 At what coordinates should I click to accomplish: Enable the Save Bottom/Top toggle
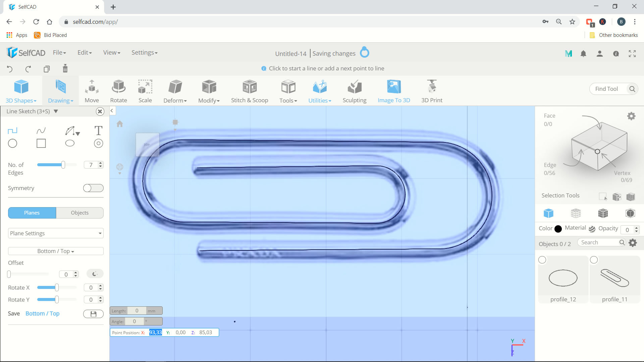tap(93, 313)
